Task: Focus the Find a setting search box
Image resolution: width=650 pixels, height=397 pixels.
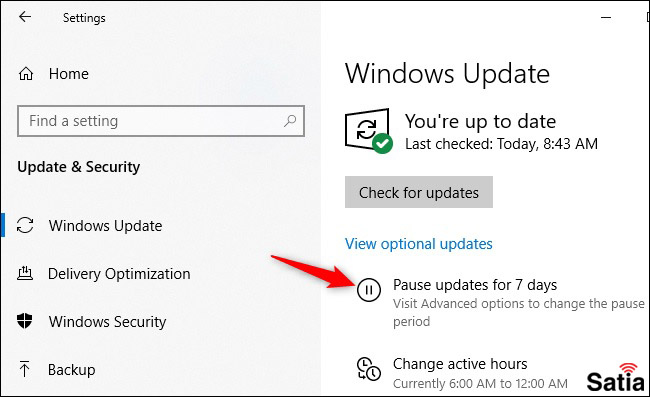Action: coord(161,121)
